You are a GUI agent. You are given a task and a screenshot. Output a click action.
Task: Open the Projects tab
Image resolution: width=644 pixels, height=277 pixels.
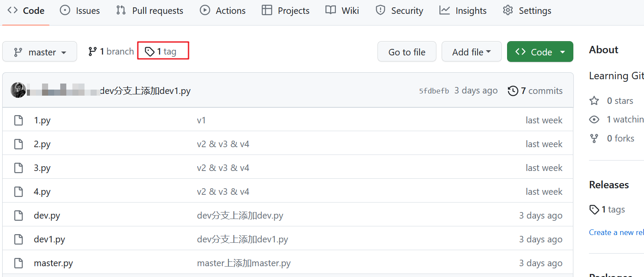click(x=286, y=10)
